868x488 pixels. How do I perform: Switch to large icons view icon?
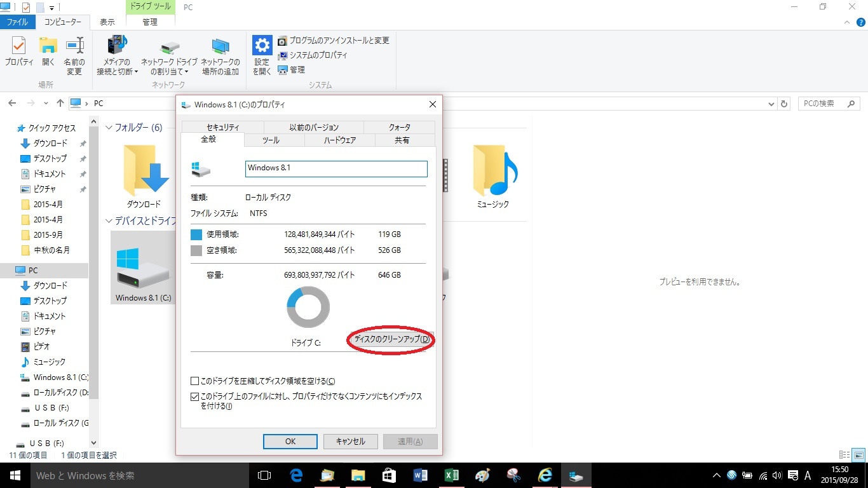tap(858, 455)
